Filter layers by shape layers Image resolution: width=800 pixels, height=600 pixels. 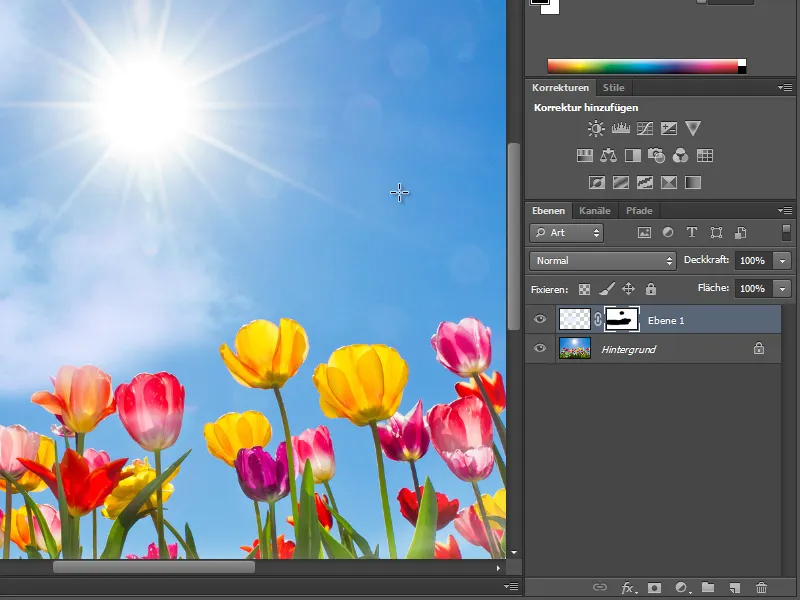[716, 233]
